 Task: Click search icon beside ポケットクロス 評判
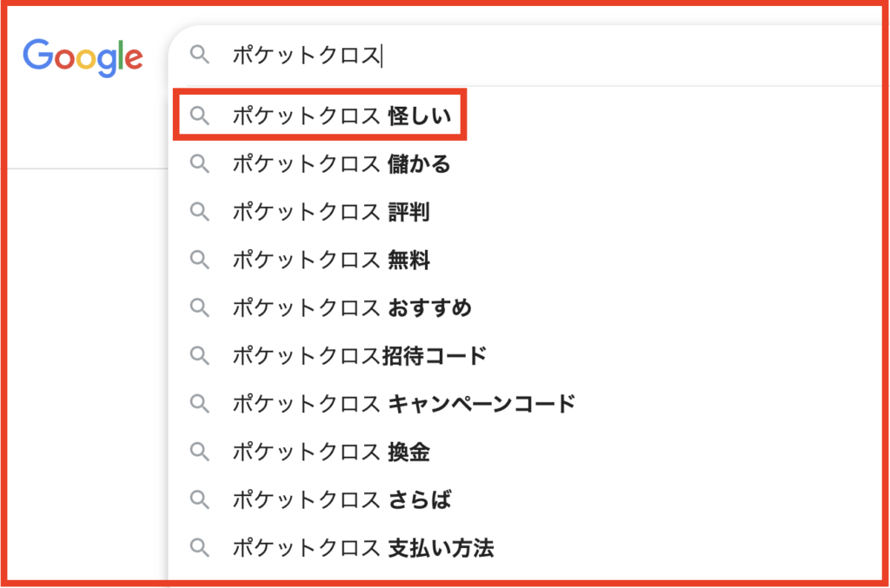pos(200,211)
